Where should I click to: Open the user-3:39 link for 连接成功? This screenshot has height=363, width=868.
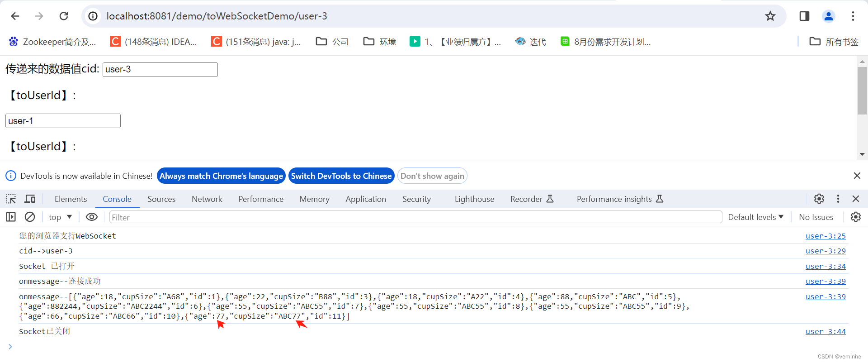pyautogui.click(x=826, y=281)
